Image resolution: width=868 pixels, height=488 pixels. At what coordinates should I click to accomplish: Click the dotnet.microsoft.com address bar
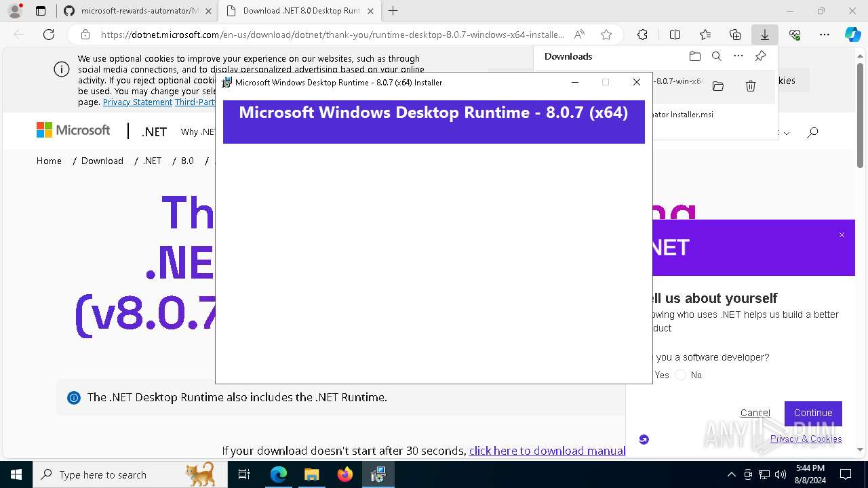tap(332, 35)
